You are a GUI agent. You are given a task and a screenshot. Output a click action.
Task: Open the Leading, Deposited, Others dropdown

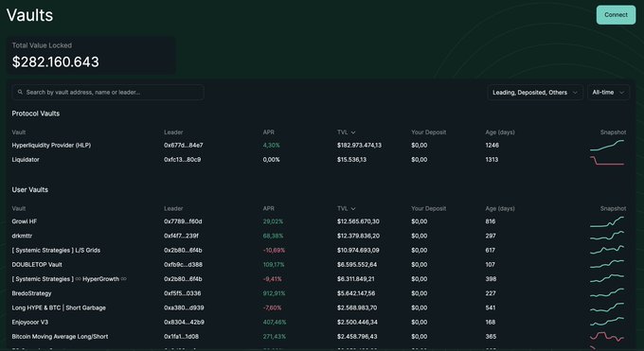tap(535, 93)
